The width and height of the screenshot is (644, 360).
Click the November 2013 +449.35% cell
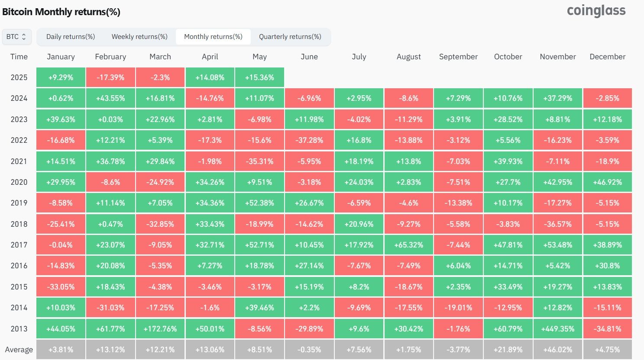[x=558, y=329]
